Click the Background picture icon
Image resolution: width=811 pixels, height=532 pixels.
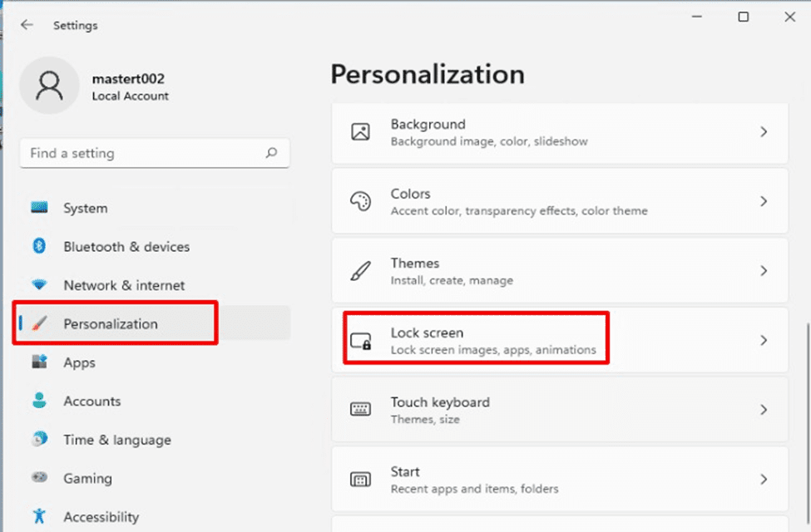click(360, 132)
